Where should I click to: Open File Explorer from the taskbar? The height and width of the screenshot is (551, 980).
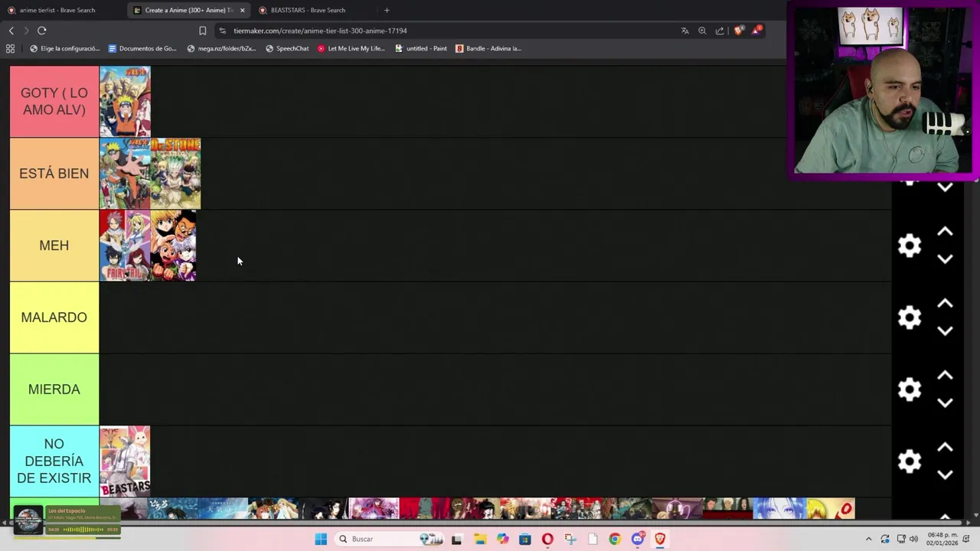click(x=480, y=539)
